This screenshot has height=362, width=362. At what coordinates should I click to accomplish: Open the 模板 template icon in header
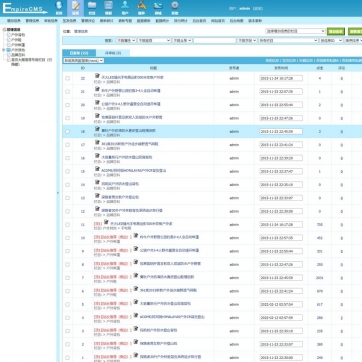108,8
